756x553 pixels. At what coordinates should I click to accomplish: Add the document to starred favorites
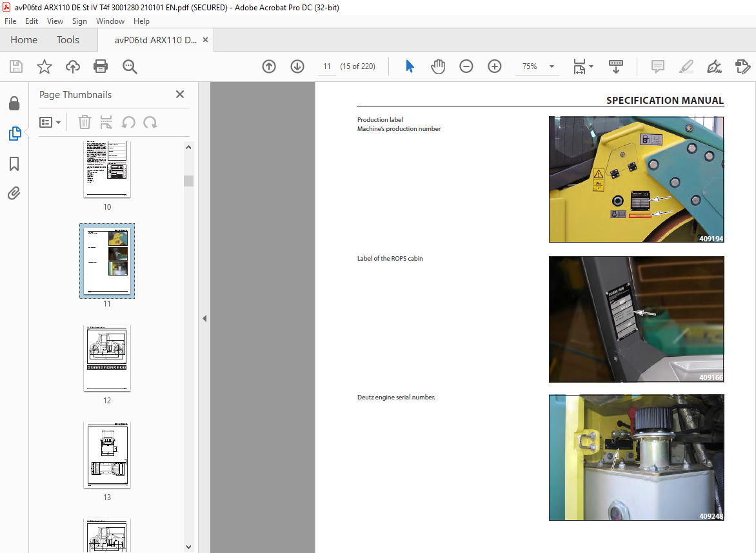45,66
